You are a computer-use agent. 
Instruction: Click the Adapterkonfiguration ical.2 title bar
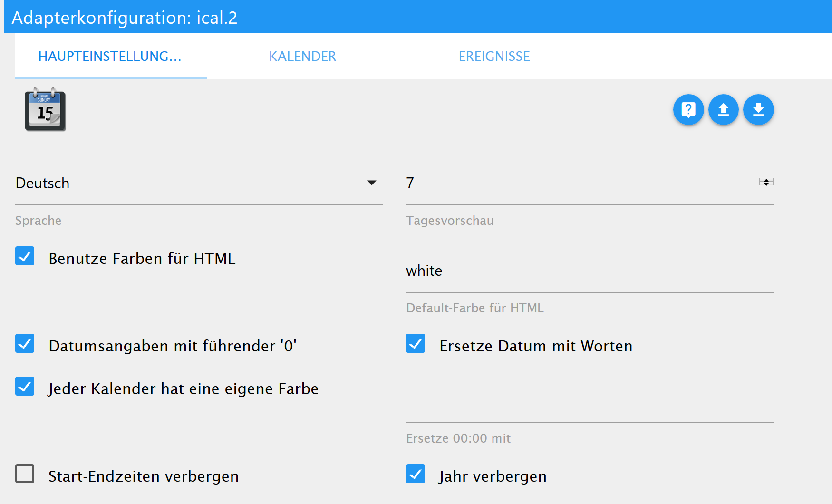416,17
